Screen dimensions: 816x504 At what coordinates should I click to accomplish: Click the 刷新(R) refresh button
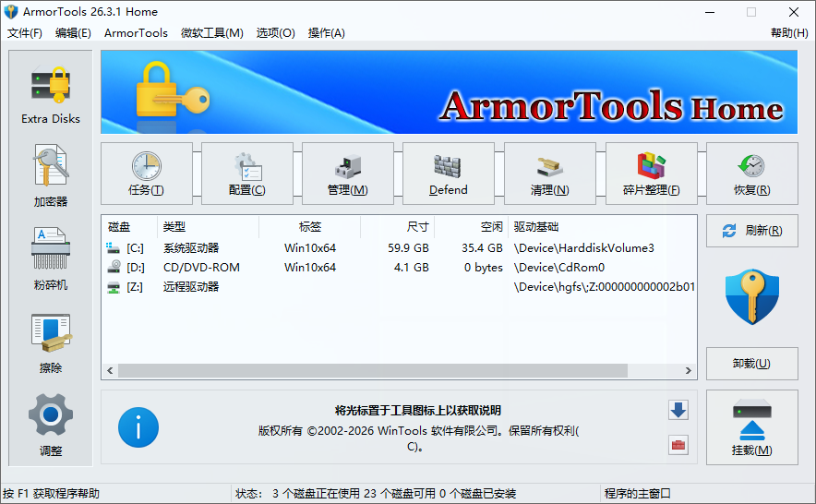752,231
